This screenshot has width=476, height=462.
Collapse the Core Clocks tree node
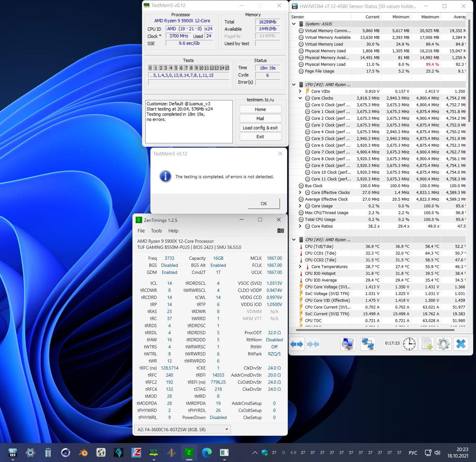300,98
